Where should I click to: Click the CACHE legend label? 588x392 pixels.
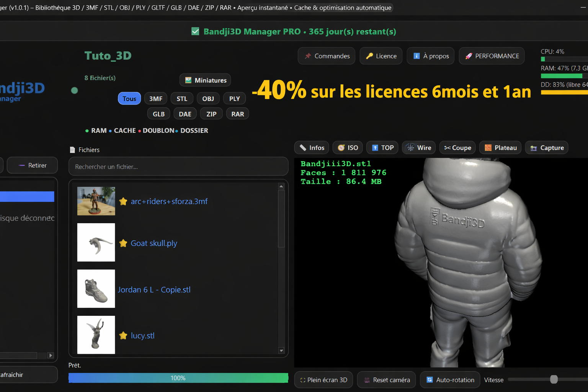point(125,131)
